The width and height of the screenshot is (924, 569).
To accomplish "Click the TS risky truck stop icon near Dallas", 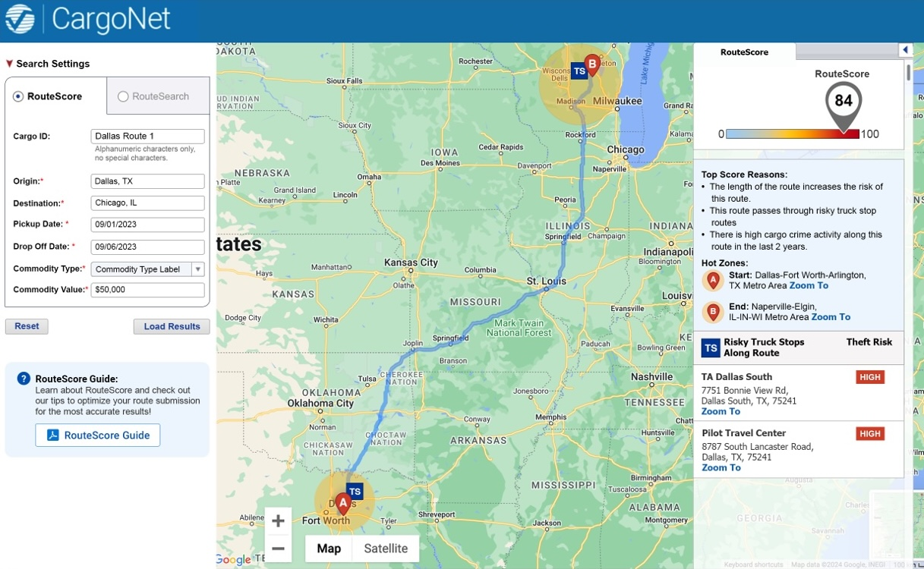I will click(x=354, y=492).
